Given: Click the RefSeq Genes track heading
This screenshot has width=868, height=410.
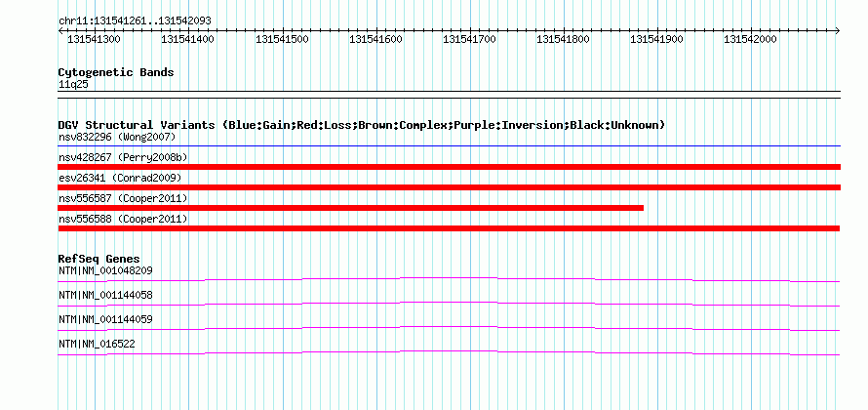Looking at the screenshot, I should tap(99, 259).
